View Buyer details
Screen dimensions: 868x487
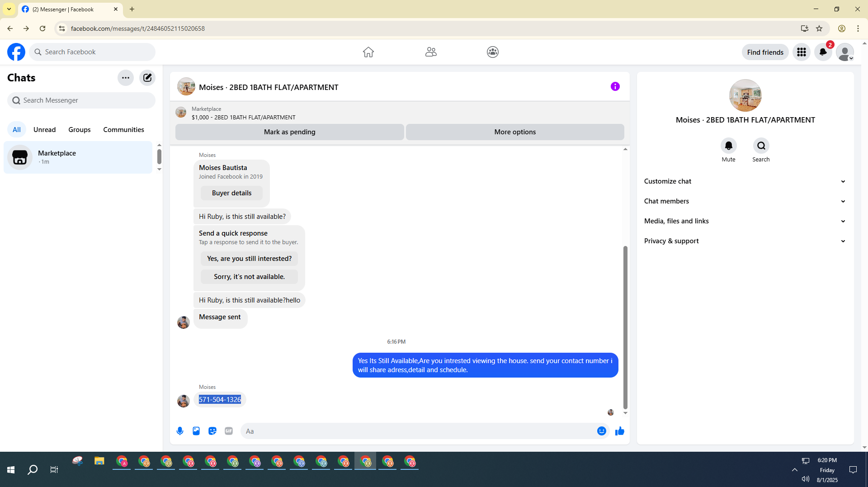232,193
